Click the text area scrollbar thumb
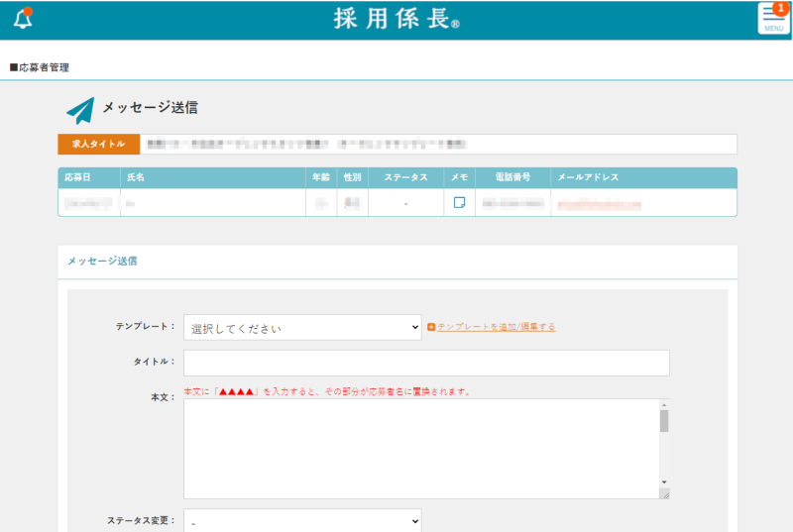The width and height of the screenshot is (793, 532). coord(664,421)
